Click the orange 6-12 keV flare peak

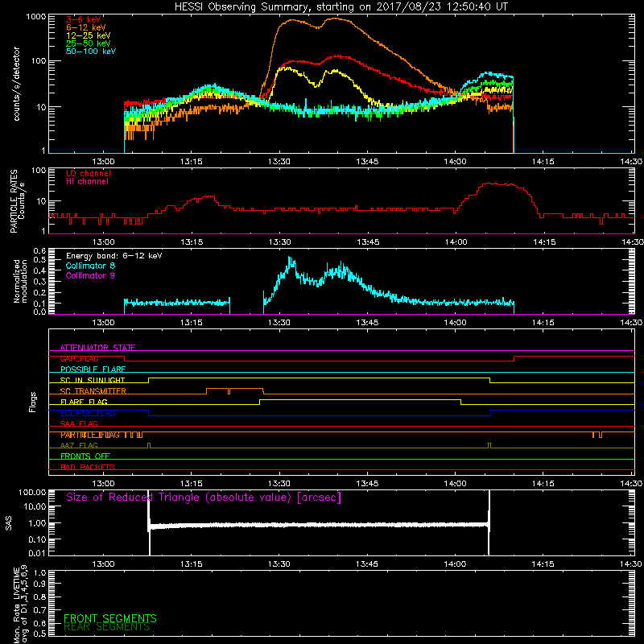tap(336, 19)
